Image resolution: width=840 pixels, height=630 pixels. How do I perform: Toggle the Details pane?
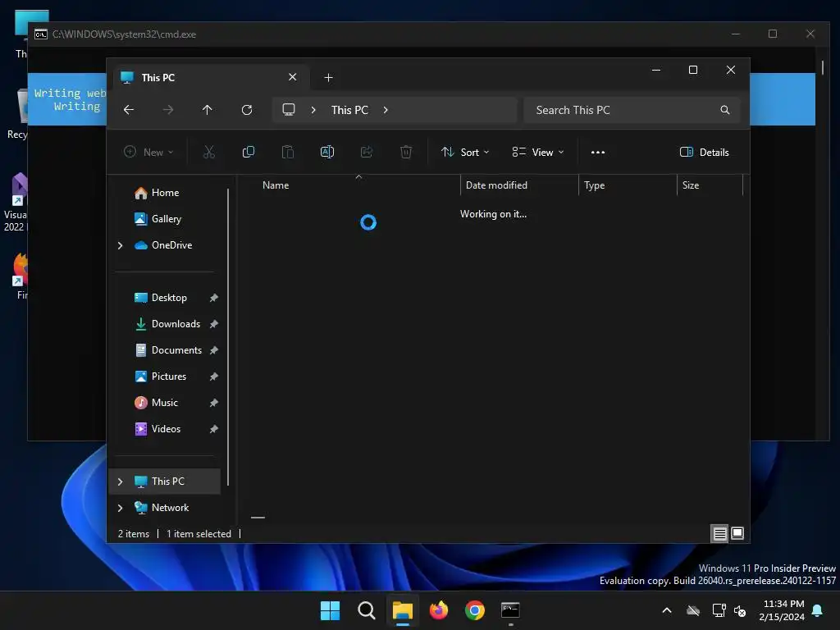click(x=704, y=152)
